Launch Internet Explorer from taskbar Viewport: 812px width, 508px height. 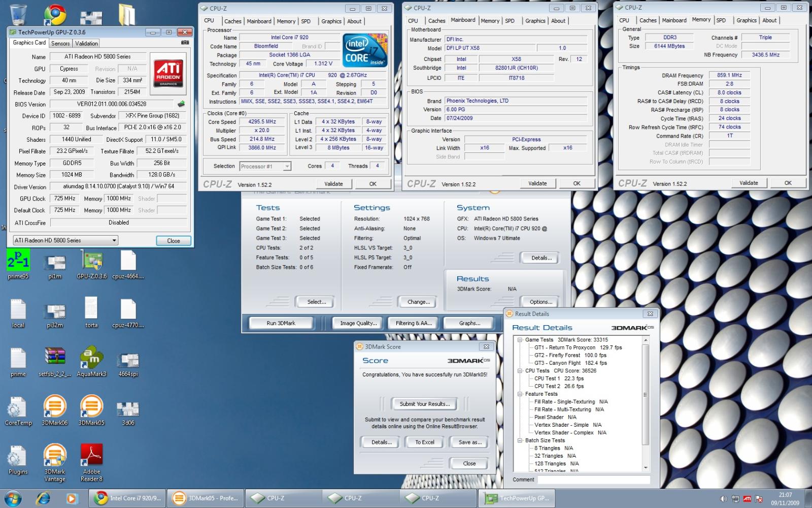pos(43,498)
